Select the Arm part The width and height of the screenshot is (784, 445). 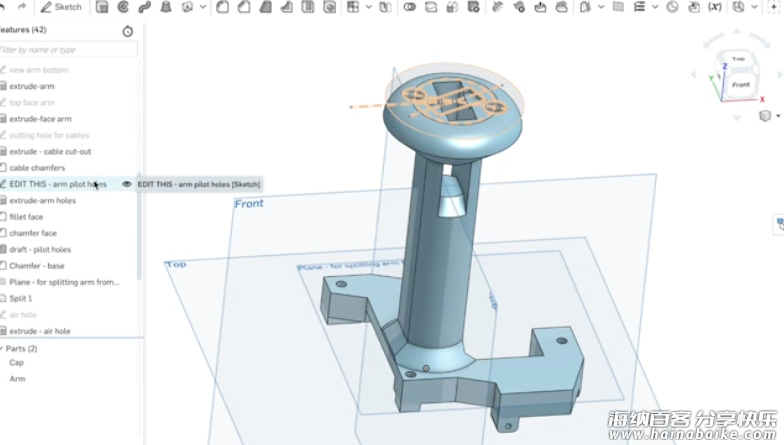pyautogui.click(x=17, y=379)
